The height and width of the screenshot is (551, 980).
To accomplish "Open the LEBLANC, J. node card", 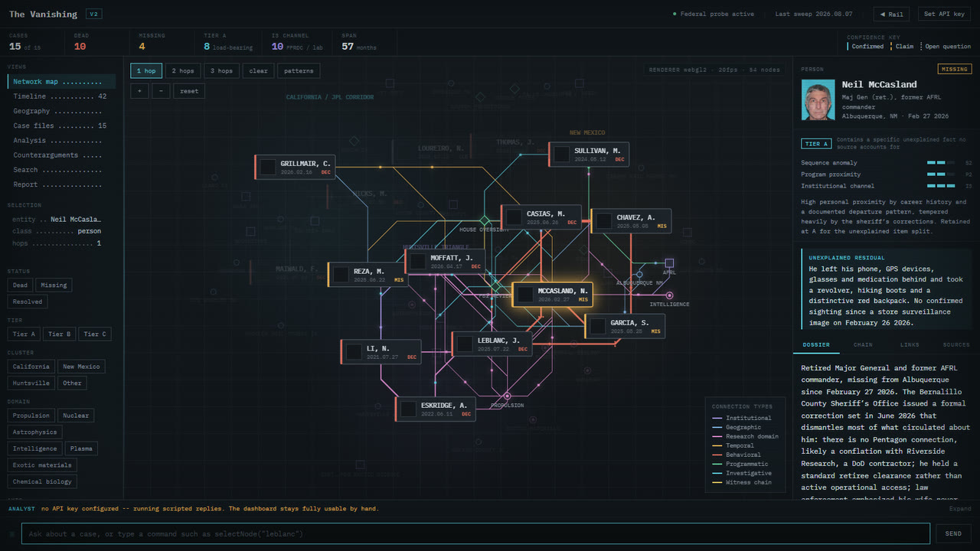I will pyautogui.click(x=492, y=344).
